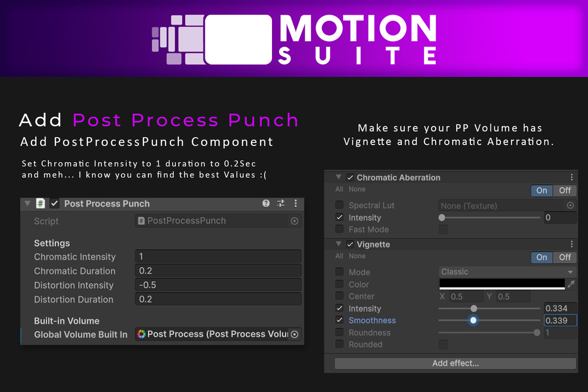Tick the Rounded value checkbox

(x=443, y=344)
